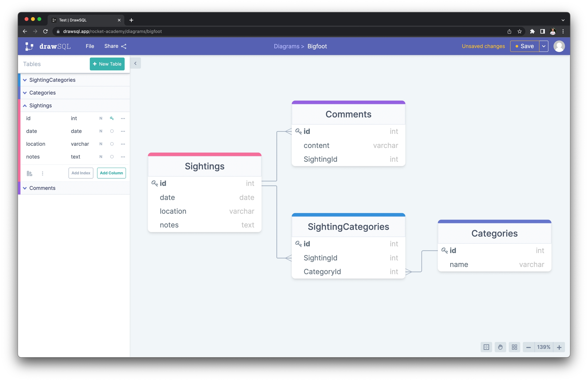Zoom out with the minus icon
This screenshot has width=588, height=381.
click(x=528, y=347)
